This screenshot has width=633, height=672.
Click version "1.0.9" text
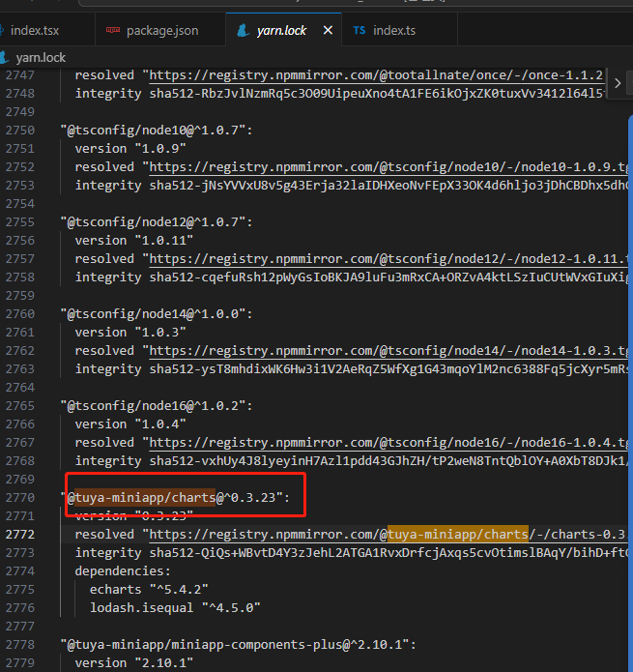click(130, 149)
